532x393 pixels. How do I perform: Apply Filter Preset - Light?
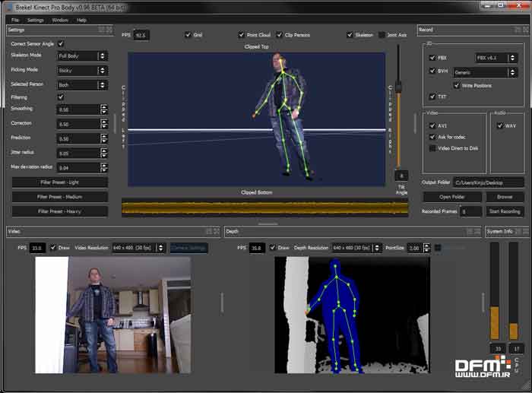click(60, 182)
